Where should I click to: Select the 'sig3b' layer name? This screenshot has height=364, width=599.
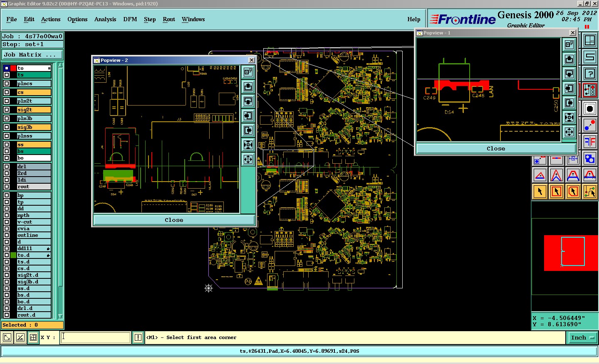[x=34, y=127]
